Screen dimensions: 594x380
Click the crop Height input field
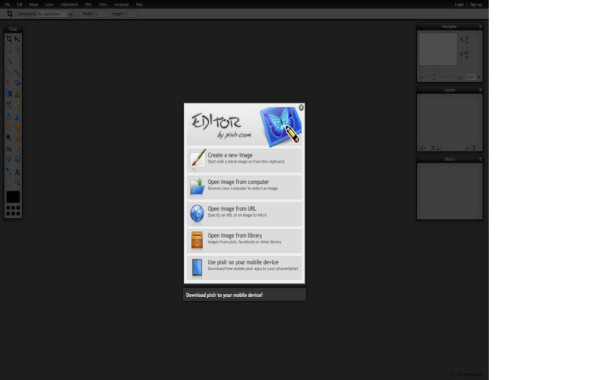click(130, 14)
